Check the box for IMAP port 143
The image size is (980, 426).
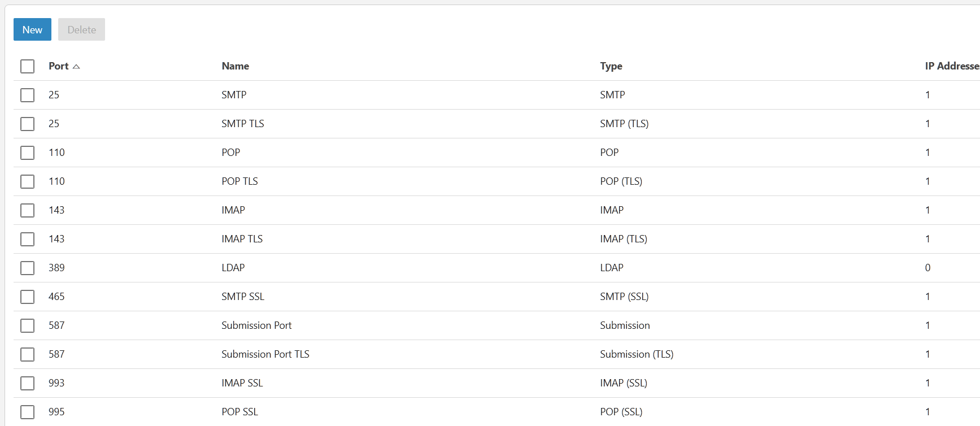(x=27, y=210)
